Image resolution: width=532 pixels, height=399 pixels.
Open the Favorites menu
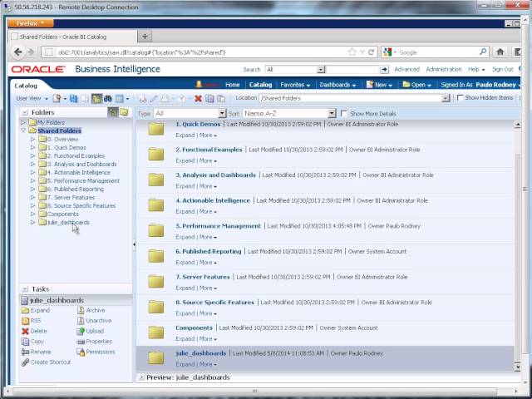tap(295, 85)
